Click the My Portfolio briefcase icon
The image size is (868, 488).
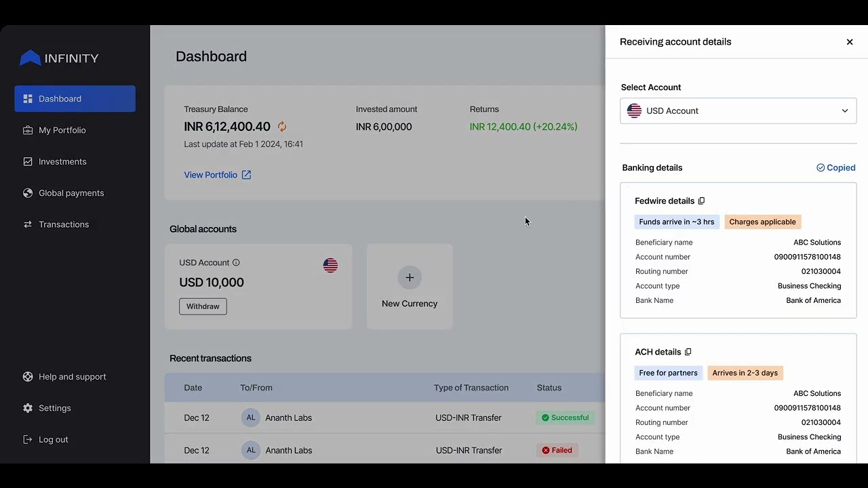(x=28, y=130)
